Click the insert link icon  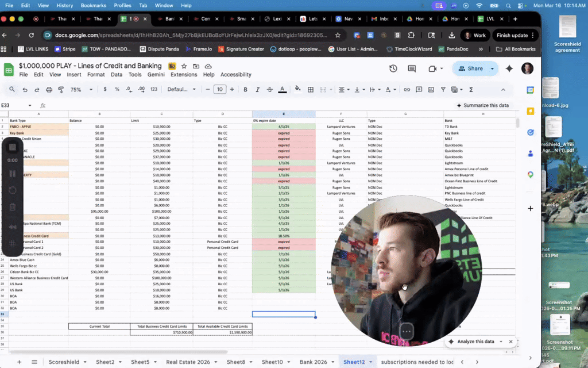[407, 89]
